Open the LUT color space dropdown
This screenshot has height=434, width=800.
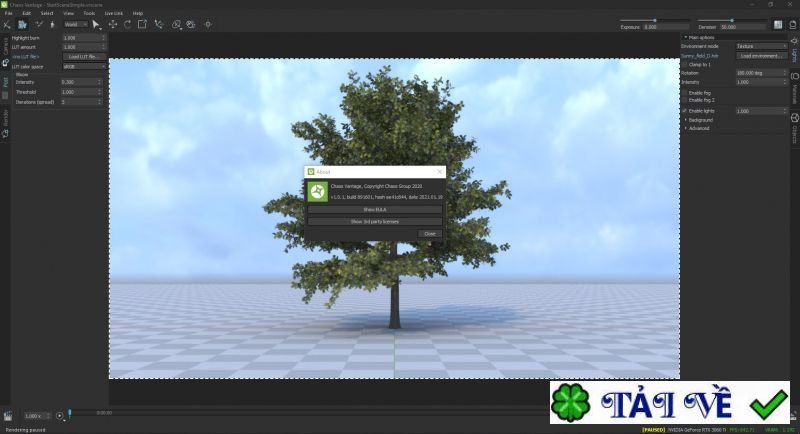[x=84, y=66]
